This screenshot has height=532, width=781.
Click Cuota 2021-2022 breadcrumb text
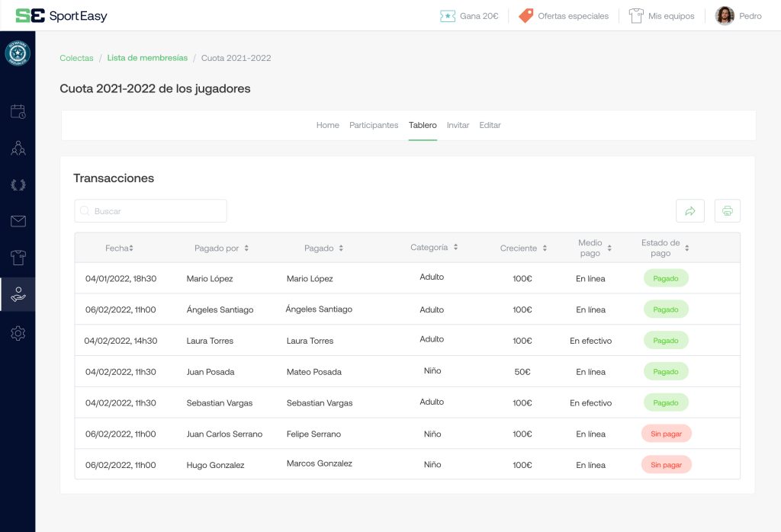pos(236,58)
